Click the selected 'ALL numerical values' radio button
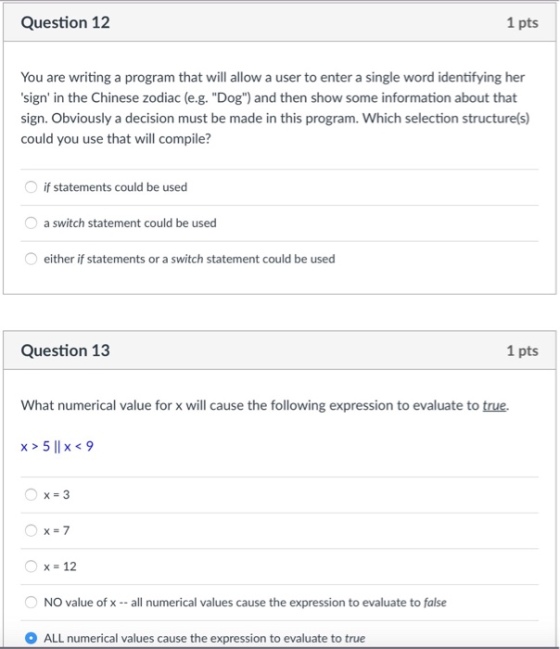This screenshot has height=649, width=560. point(31,638)
